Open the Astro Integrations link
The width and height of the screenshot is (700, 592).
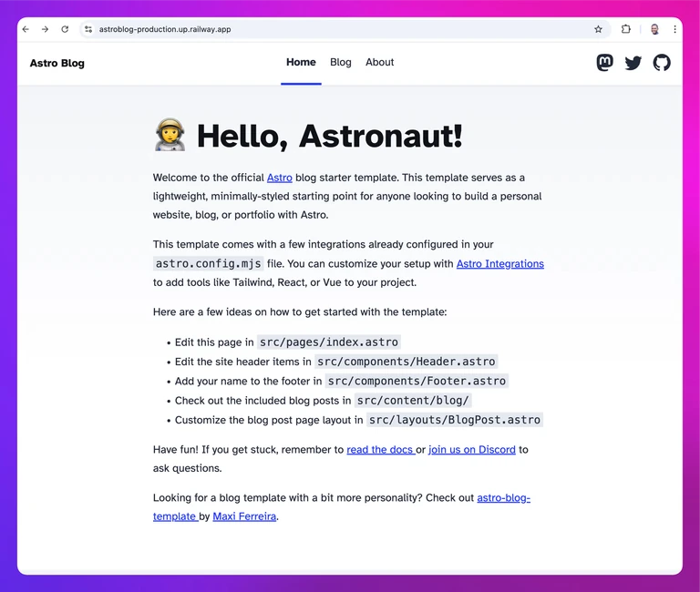pos(500,263)
